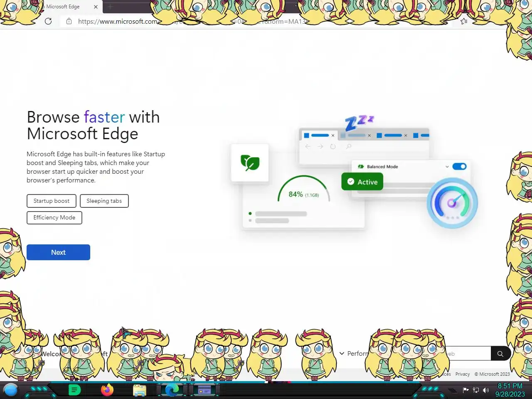This screenshot has width=532, height=399.
Task: Open the volume speaker icon in tray
Action: pyautogui.click(x=485, y=390)
